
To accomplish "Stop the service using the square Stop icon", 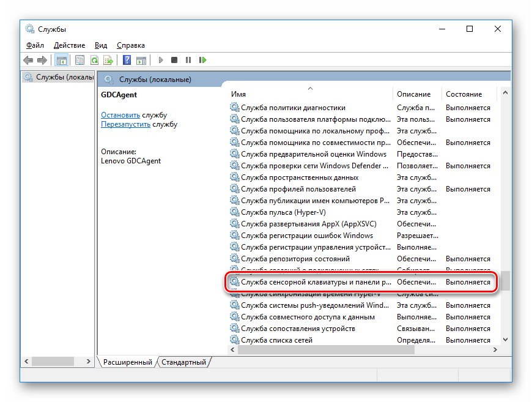I will tap(174, 60).
